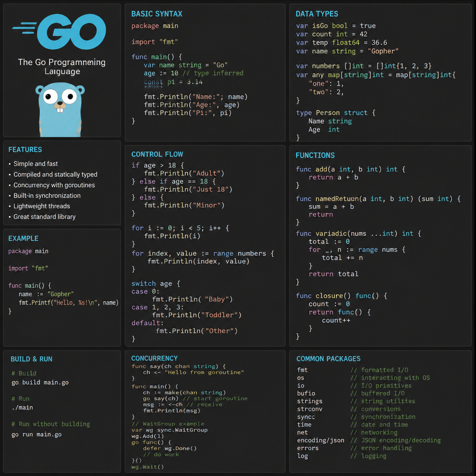Click 'total += n' line
This screenshot has width=476, height=476.
343,258
